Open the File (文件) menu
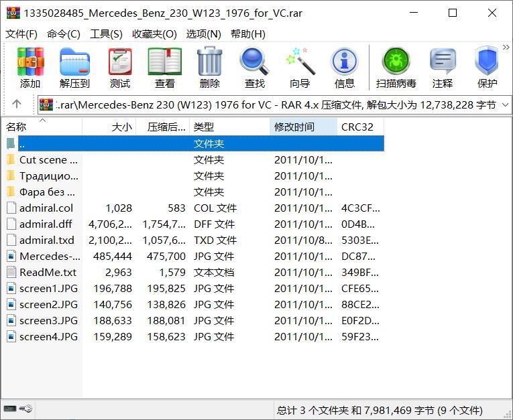The width and height of the screenshot is (513, 420). point(21,34)
